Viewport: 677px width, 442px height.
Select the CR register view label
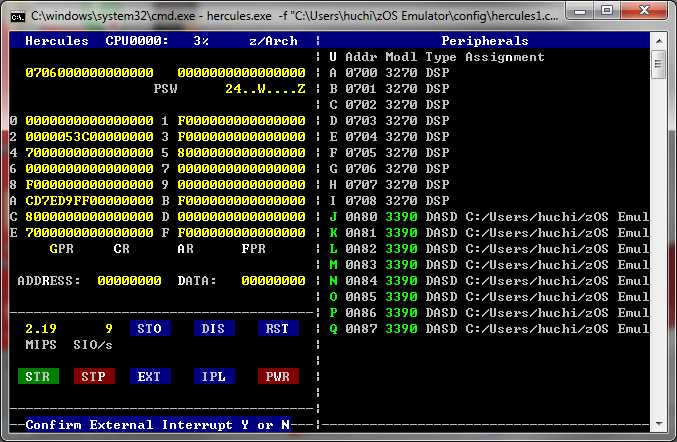pyautogui.click(x=121, y=249)
